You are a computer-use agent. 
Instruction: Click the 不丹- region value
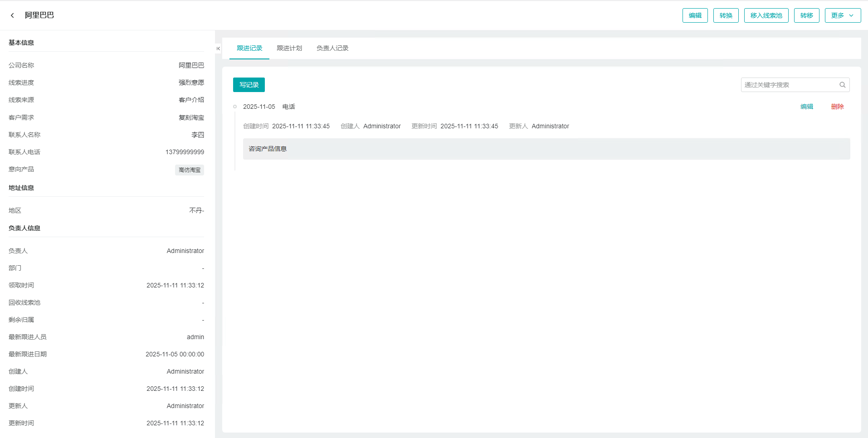[x=197, y=210]
